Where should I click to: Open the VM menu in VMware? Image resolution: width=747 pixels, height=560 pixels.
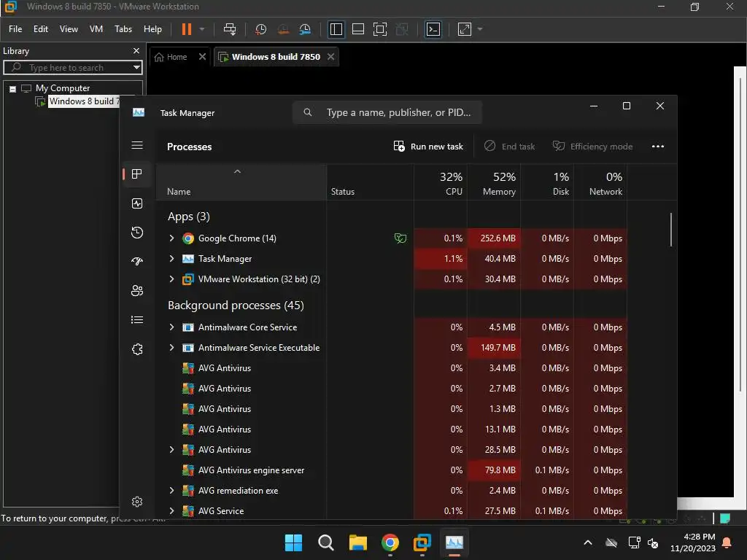point(96,29)
